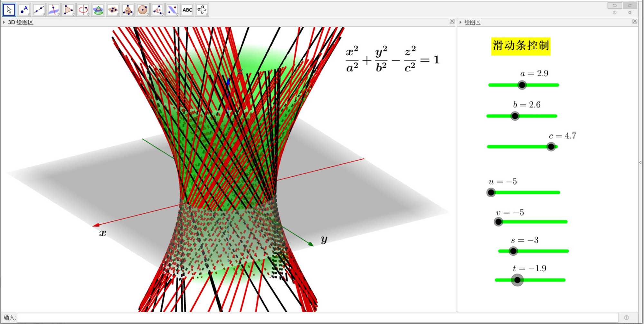Select the Move arrow tool
Viewport: 644px width, 324px height.
pos(9,10)
